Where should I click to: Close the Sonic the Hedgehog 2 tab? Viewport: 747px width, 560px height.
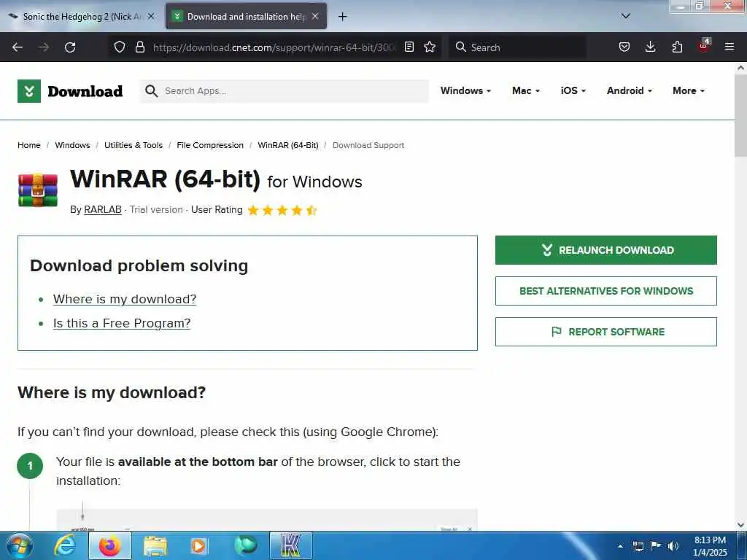[150, 16]
